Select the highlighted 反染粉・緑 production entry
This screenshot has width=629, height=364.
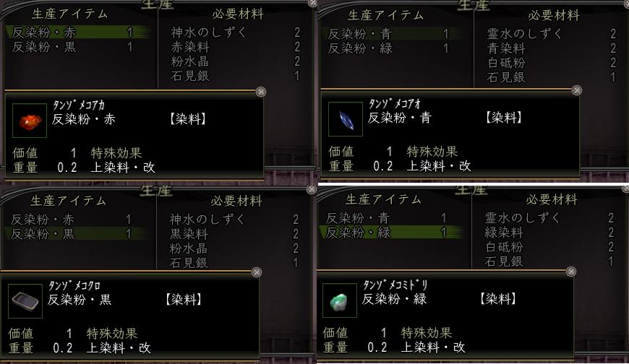392,232
